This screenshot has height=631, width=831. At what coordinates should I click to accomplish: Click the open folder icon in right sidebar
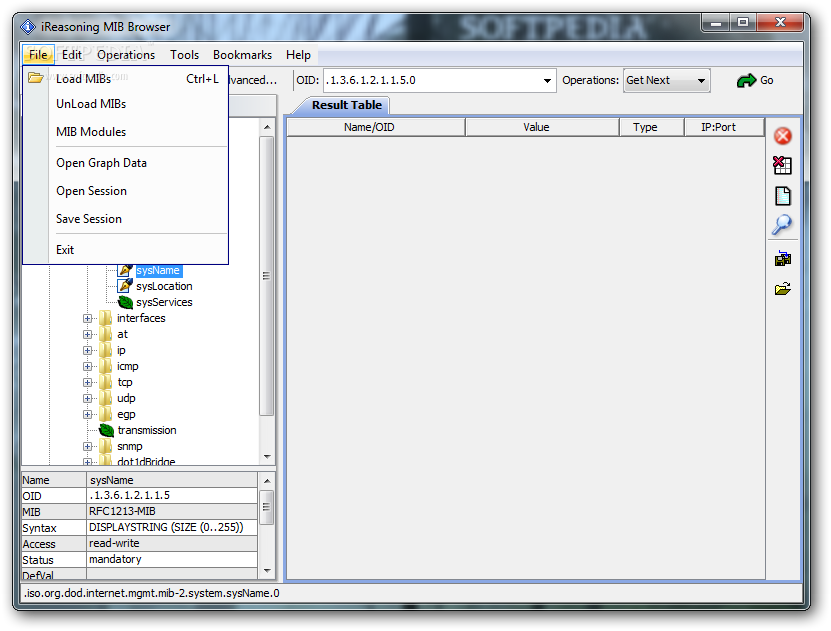pyautogui.click(x=783, y=289)
